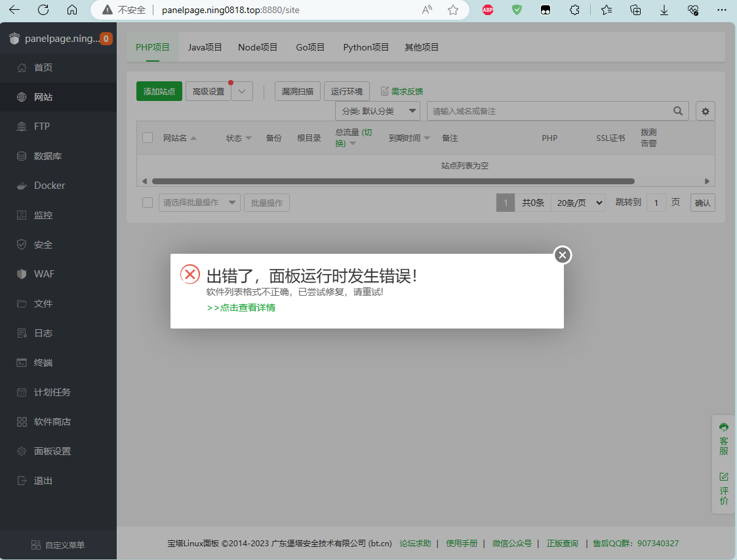Open the browser home page icon
Viewport: 737px width, 560px height.
72,10
